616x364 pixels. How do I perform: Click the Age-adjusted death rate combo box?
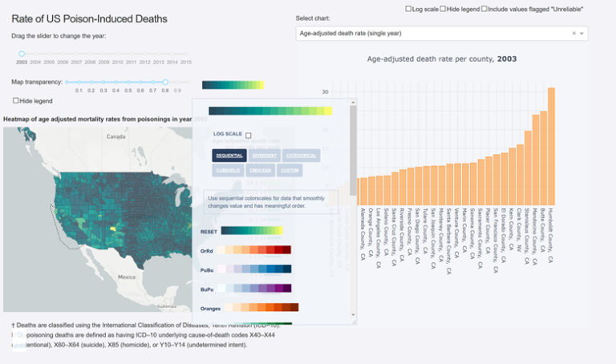click(x=433, y=34)
